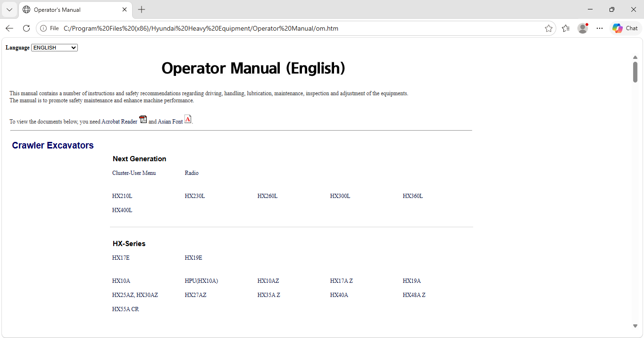The image size is (644, 338).
Task: Open the HX19A manual
Action: 412,281
